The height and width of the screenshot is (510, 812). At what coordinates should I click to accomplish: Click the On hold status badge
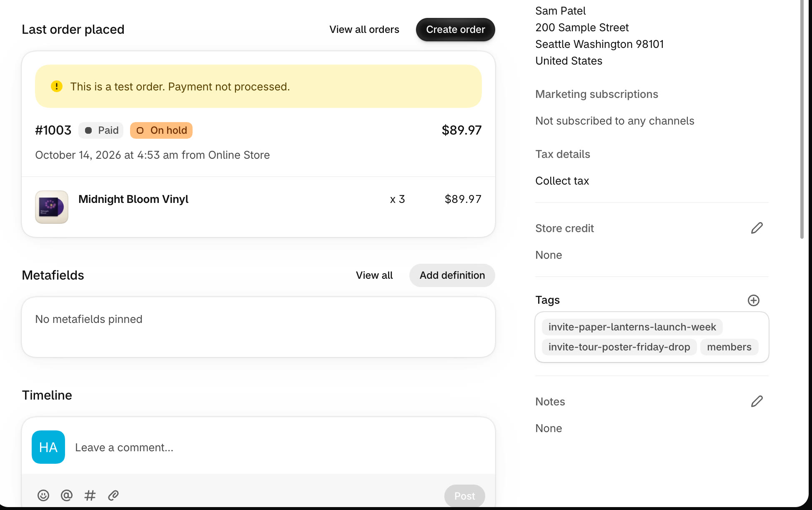pos(161,130)
